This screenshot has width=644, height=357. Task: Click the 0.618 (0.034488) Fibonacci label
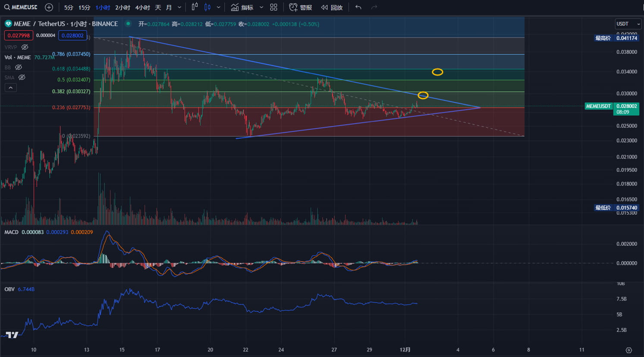tap(71, 69)
